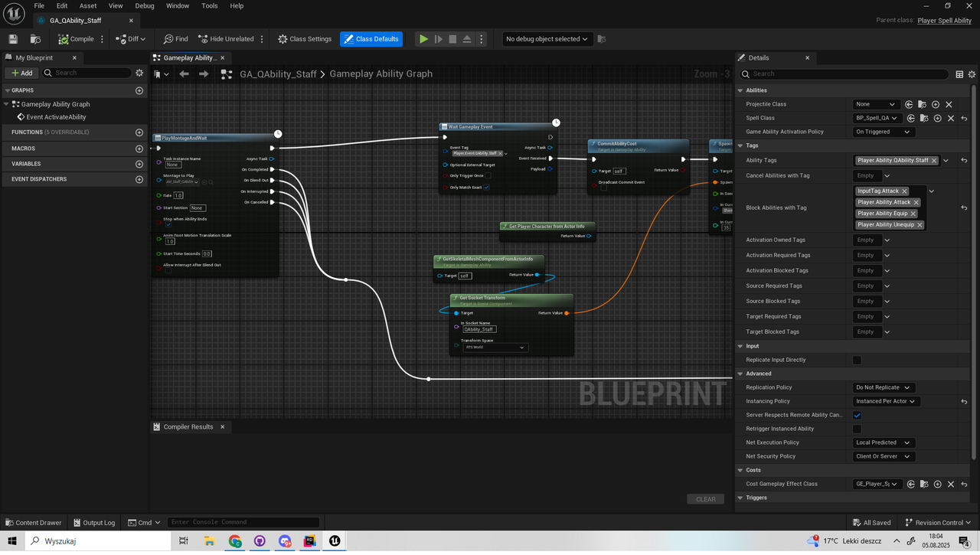
Task: Click Browse to asset icon in toolbar
Action: pos(35,39)
